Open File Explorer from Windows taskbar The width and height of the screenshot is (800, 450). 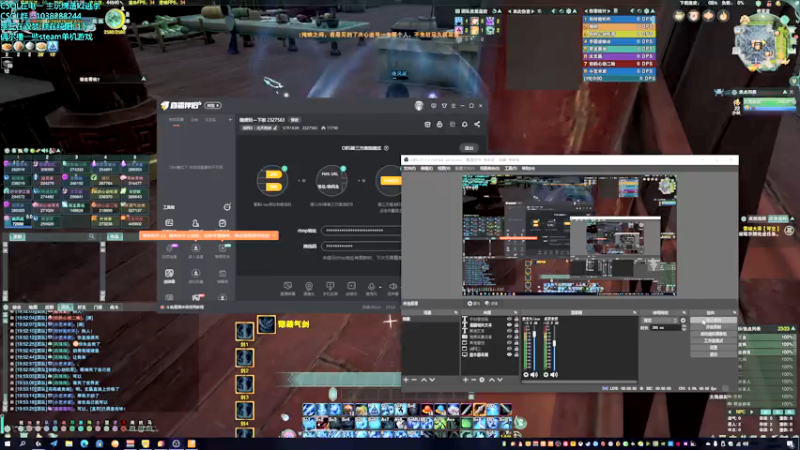click(x=68, y=444)
